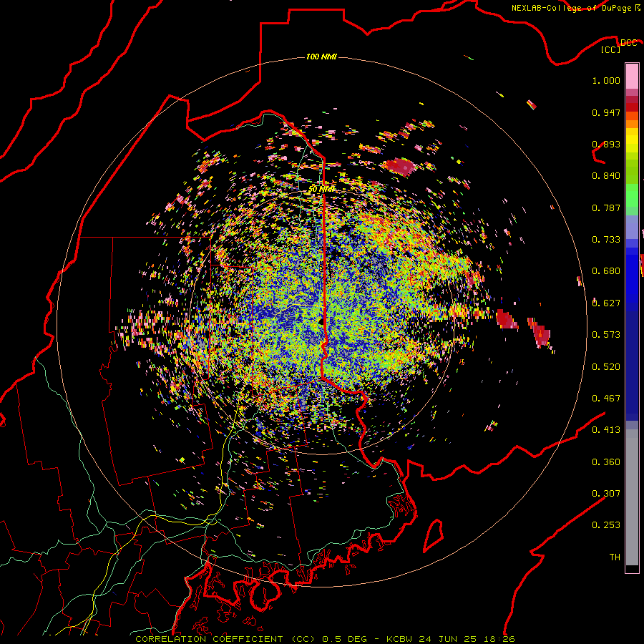Image resolution: width=644 pixels, height=644 pixels.
Task: Pick the lavender segment of the color bar
Action: [x=632, y=228]
